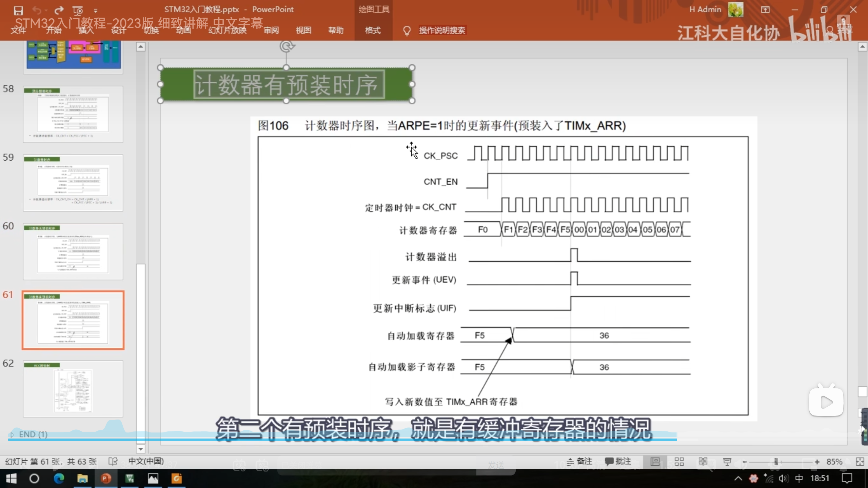Toggle the 批注 comments pane
Screen dimensions: 868x488
pos(618,461)
